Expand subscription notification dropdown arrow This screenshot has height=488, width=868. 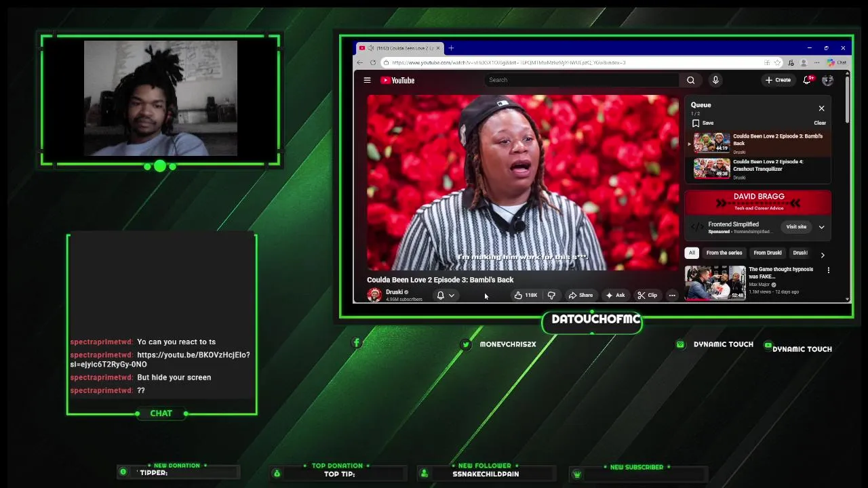pyautogui.click(x=452, y=296)
